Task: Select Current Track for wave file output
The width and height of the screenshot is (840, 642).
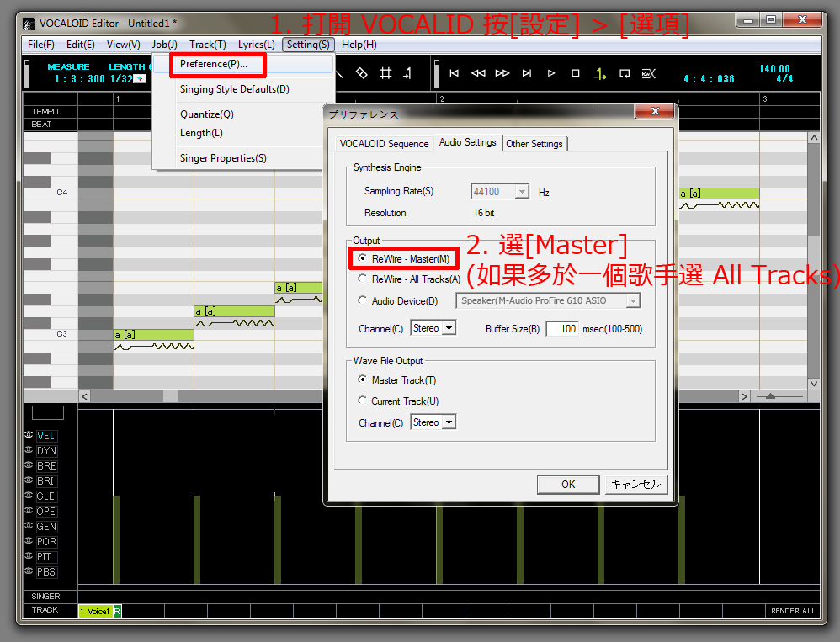Action: point(363,401)
